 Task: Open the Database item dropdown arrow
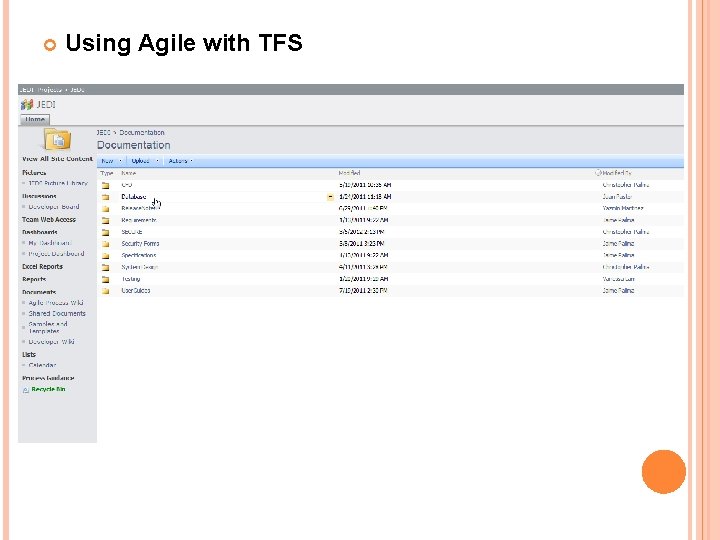[x=330, y=197]
